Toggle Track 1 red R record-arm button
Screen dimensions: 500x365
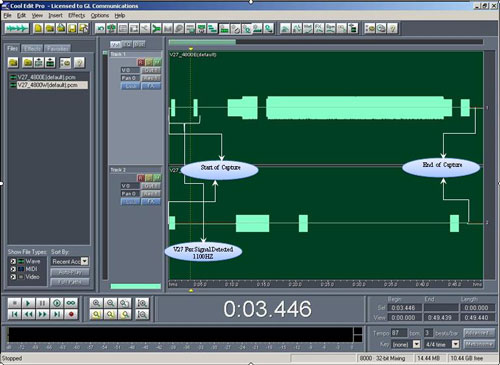coord(141,62)
